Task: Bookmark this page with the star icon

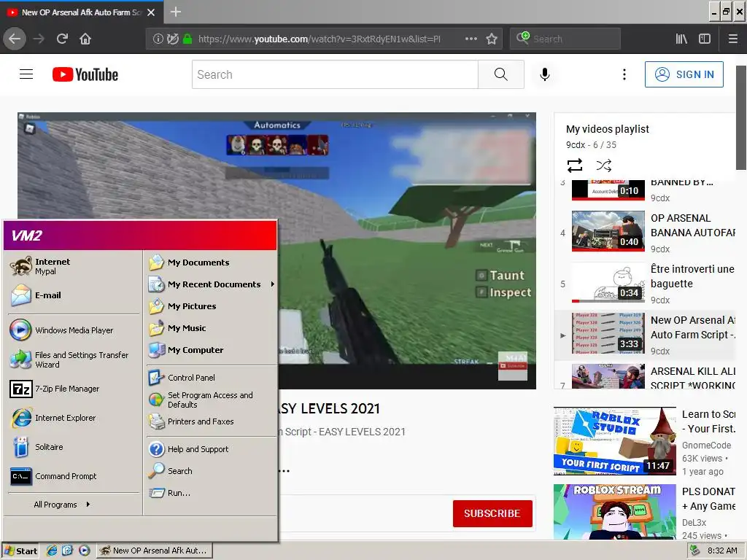Action: (492, 39)
